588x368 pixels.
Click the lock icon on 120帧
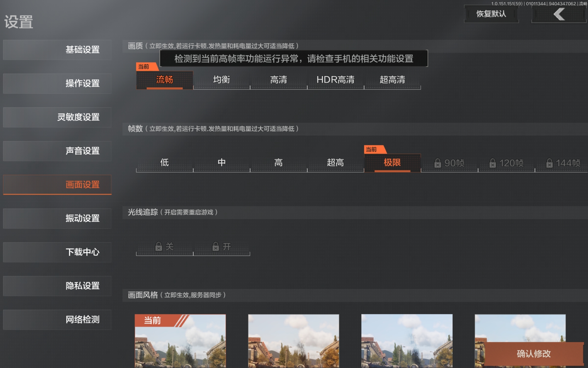coord(492,163)
